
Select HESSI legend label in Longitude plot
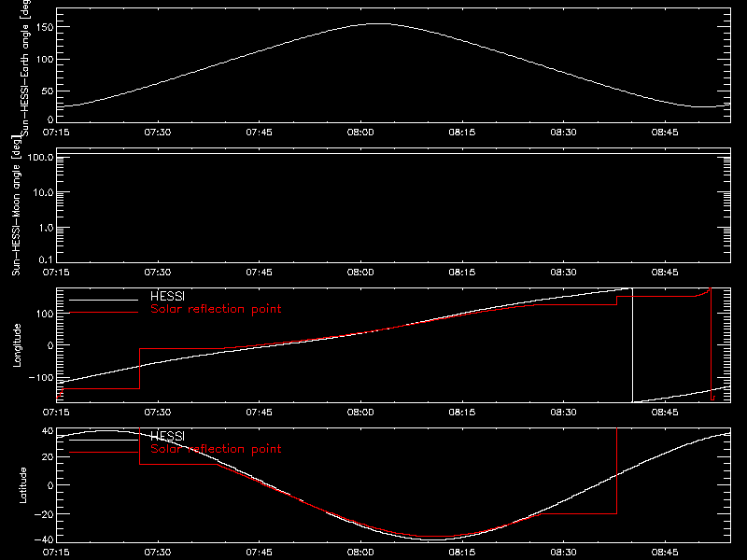click(167, 296)
